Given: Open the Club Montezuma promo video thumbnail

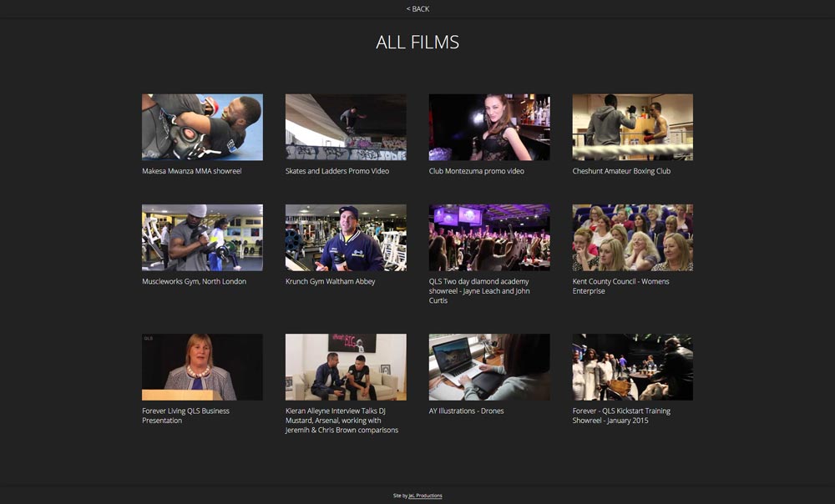Looking at the screenshot, I should click(489, 127).
